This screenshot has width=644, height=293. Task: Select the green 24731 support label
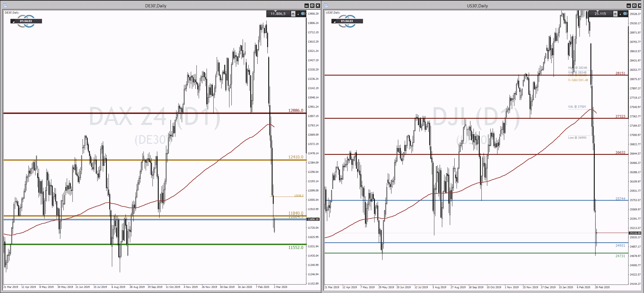[x=620, y=256]
